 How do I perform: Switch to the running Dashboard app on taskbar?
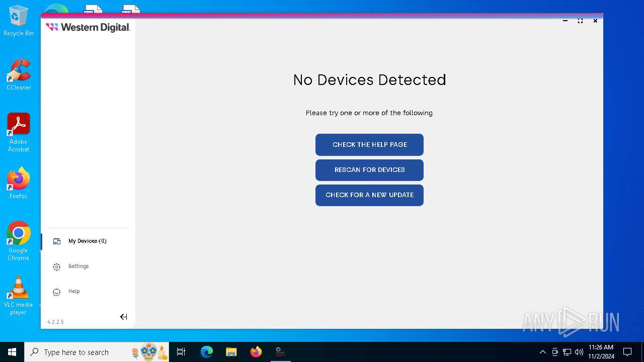(280, 352)
